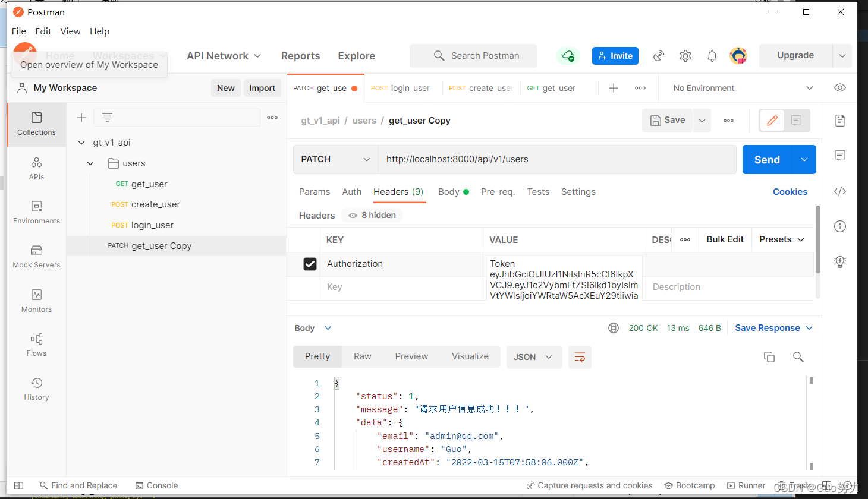Click the Save button
This screenshot has height=499, width=868.
point(668,121)
